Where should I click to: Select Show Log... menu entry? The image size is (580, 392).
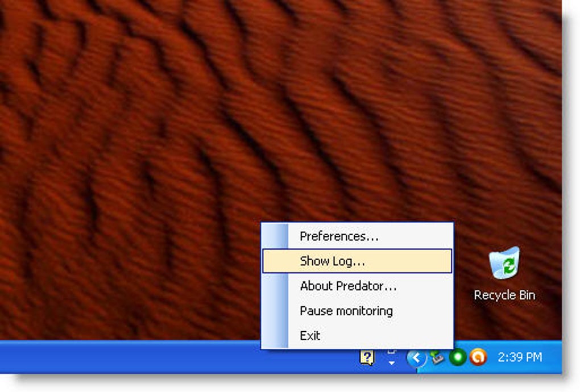click(x=357, y=261)
